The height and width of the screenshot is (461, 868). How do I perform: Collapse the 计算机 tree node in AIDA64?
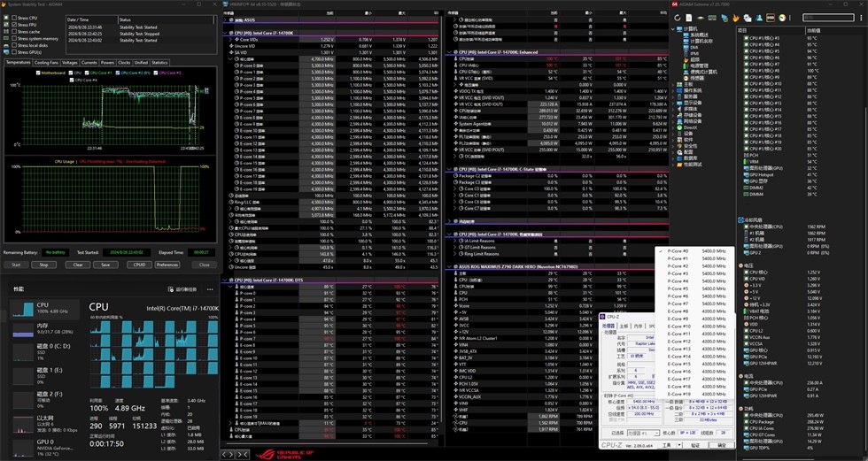(672, 28)
